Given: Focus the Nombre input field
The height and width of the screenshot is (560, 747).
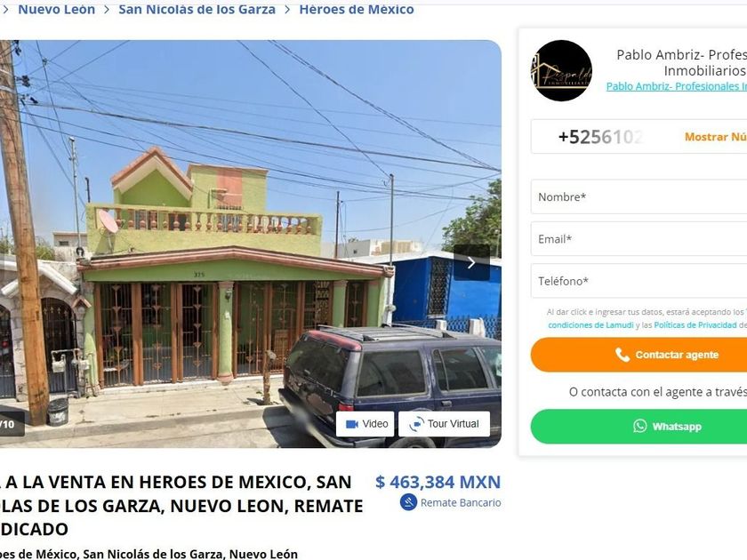Looking at the screenshot, I should click(x=639, y=196).
